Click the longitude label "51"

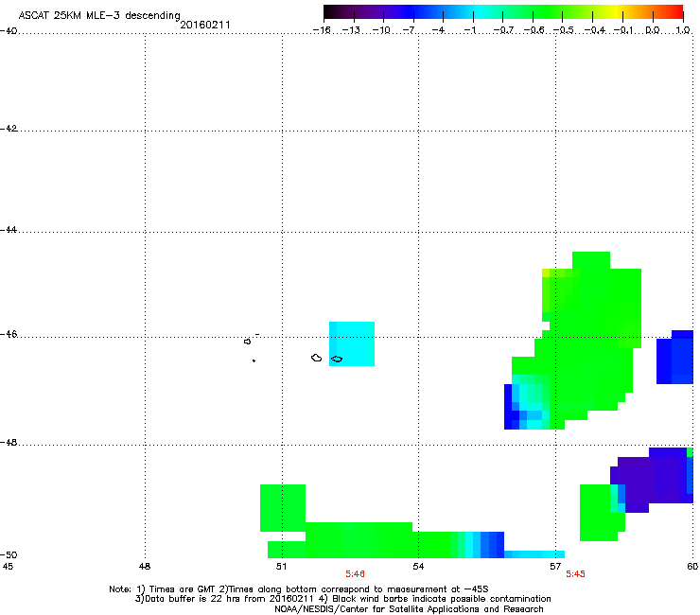(281, 567)
